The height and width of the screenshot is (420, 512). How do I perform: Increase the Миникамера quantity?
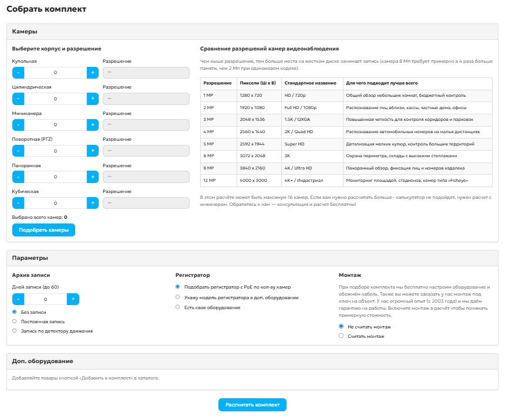pyautogui.click(x=93, y=125)
